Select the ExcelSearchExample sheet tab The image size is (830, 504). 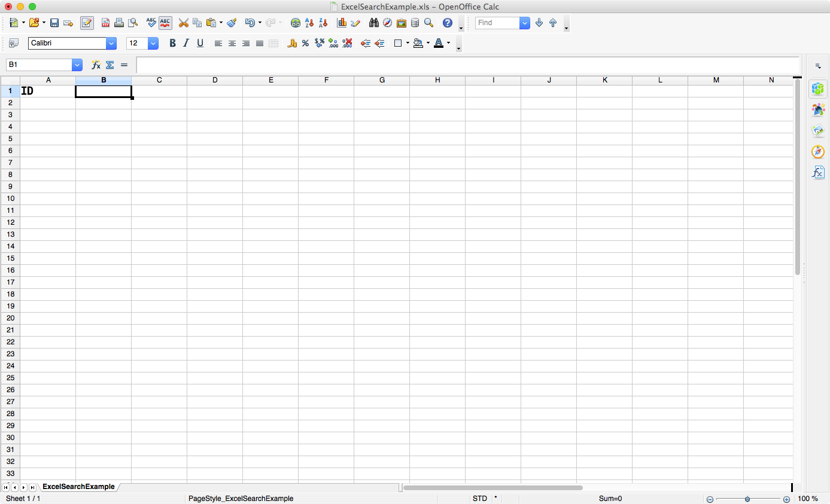click(x=78, y=487)
